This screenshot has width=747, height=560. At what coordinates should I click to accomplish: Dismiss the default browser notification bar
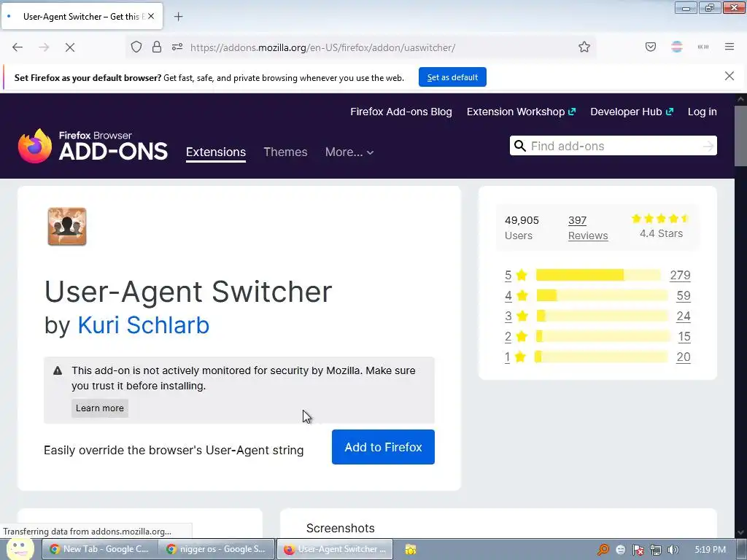(x=729, y=76)
